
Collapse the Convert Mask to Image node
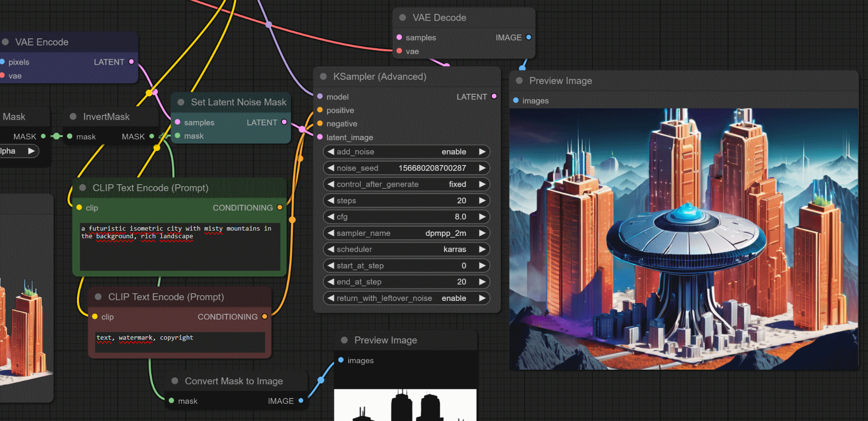pos(175,381)
